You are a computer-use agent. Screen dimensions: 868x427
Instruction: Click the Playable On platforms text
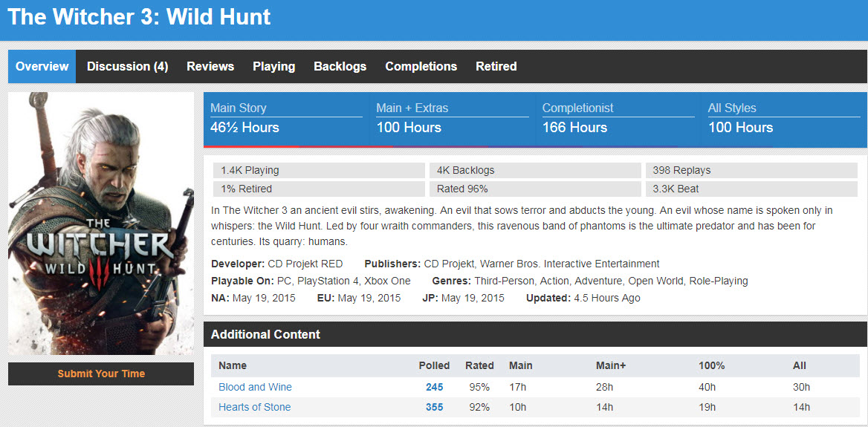pos(311,281)
